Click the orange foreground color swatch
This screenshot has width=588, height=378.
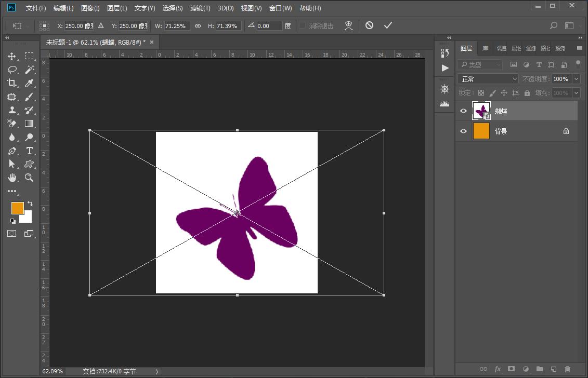pos(18,208)
